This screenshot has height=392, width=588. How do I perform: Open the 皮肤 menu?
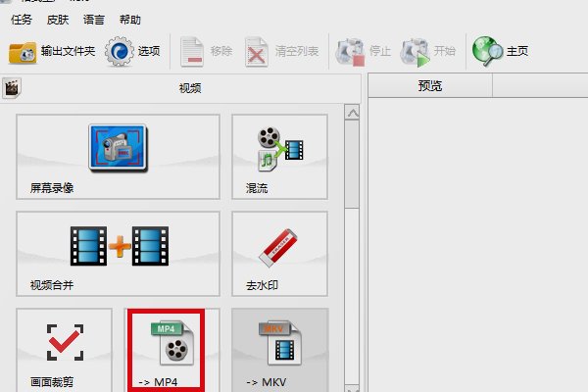pos(58,20)
